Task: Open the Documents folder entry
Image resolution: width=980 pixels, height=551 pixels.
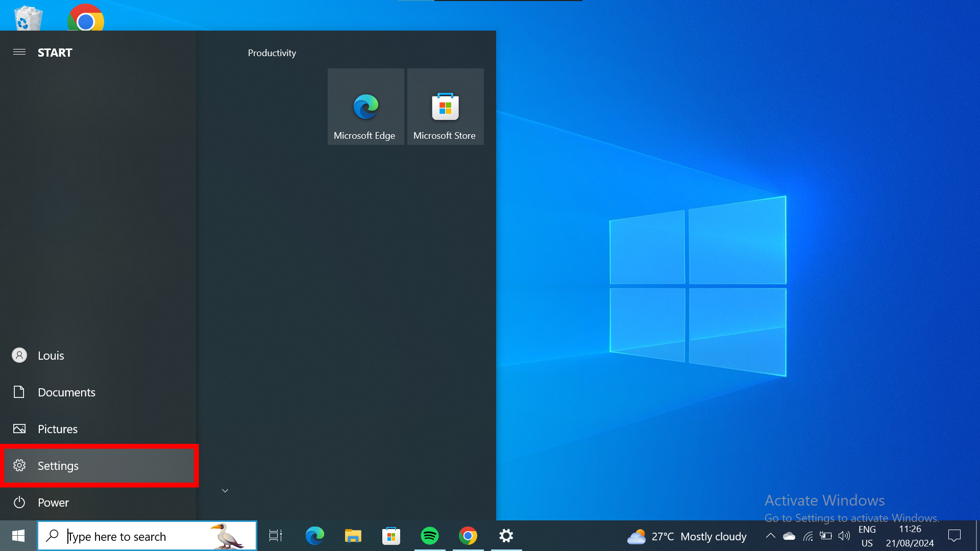Action: click(66, 392)
